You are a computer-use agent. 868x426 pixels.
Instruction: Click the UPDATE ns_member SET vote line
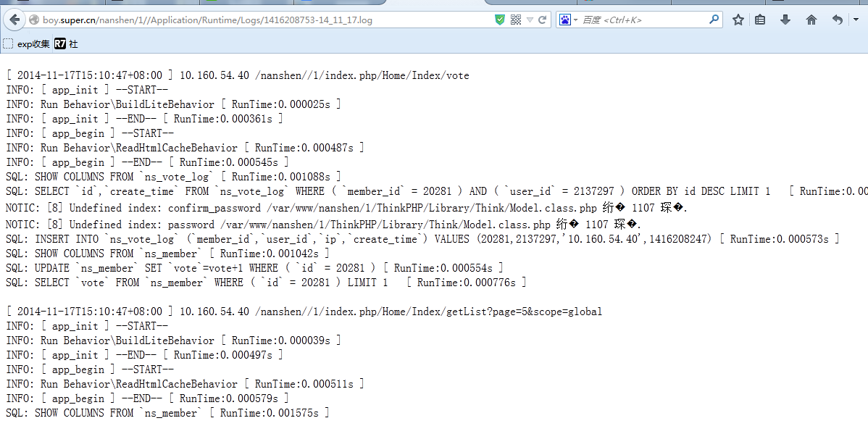pos(254,268)
